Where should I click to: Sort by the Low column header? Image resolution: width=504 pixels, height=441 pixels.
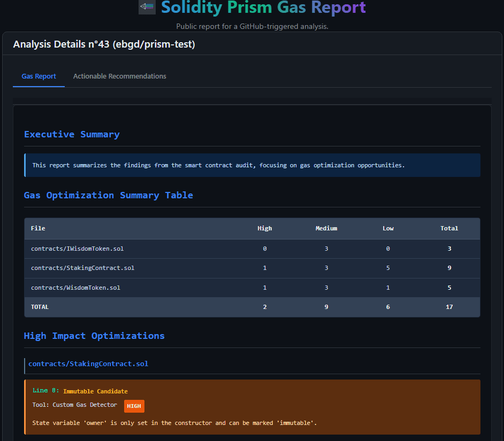click(388, 228)
